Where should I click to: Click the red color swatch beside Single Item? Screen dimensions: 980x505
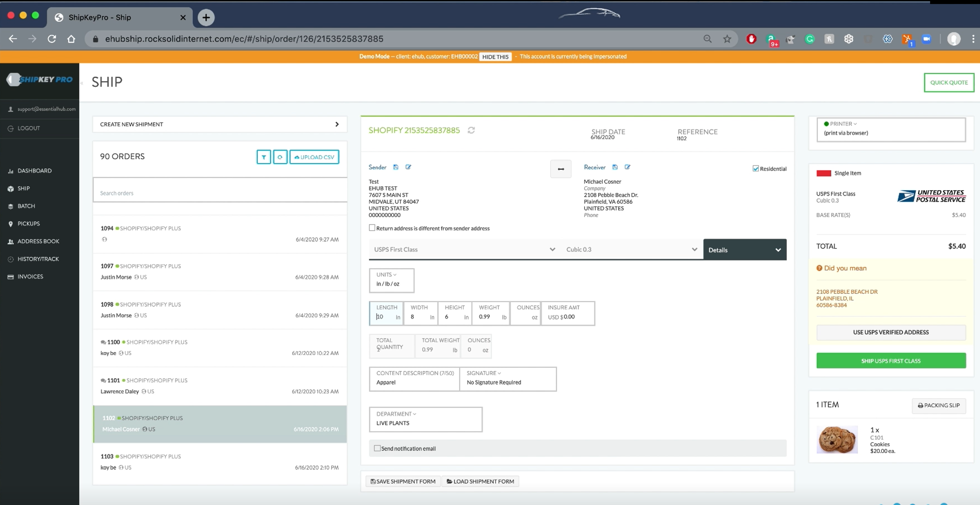pos(824,173)
